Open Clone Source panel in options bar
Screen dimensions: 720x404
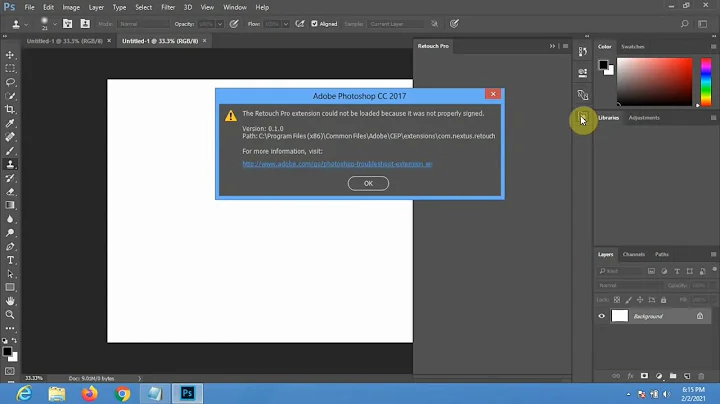pyautogui.click(x=85, y=24)
